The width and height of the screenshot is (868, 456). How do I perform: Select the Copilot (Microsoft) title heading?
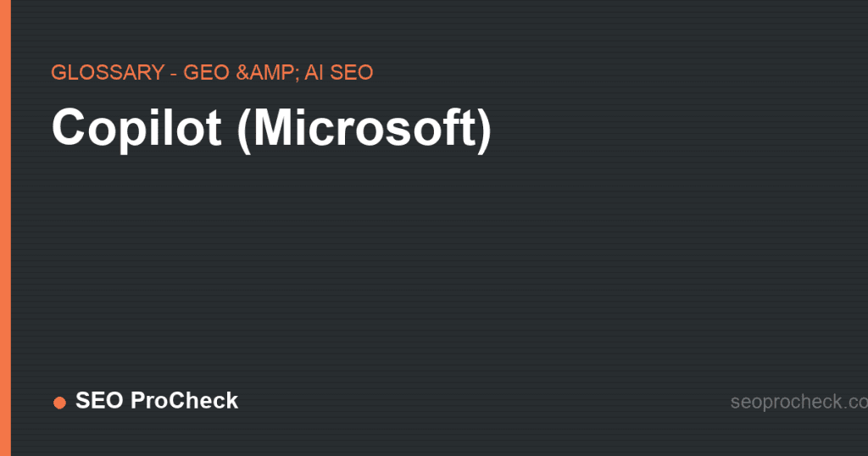pos(271,128)
